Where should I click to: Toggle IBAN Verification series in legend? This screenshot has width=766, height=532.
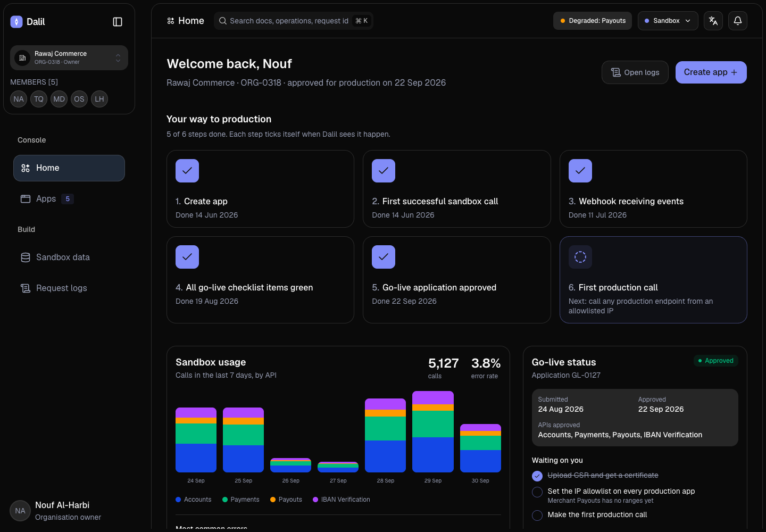point(342,500)
